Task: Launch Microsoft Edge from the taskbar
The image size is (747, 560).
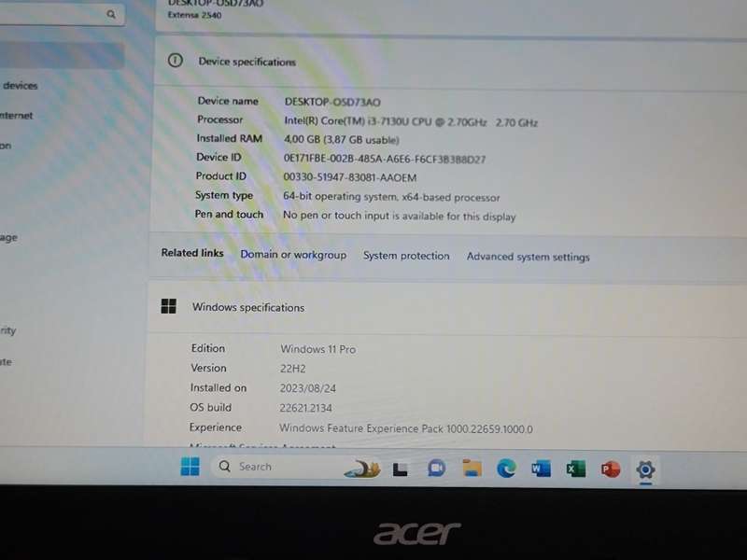Action: click(x=506, y=469)
